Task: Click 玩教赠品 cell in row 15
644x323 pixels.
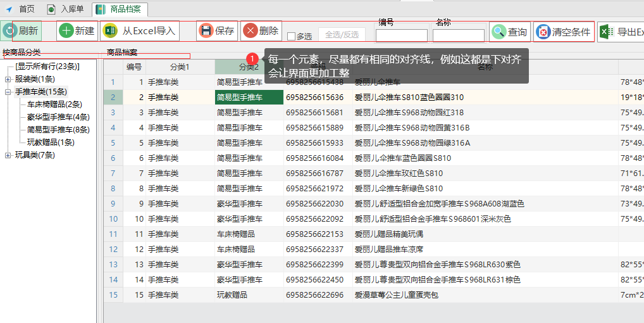Action: pyautogui.click(x=249, y=295)
